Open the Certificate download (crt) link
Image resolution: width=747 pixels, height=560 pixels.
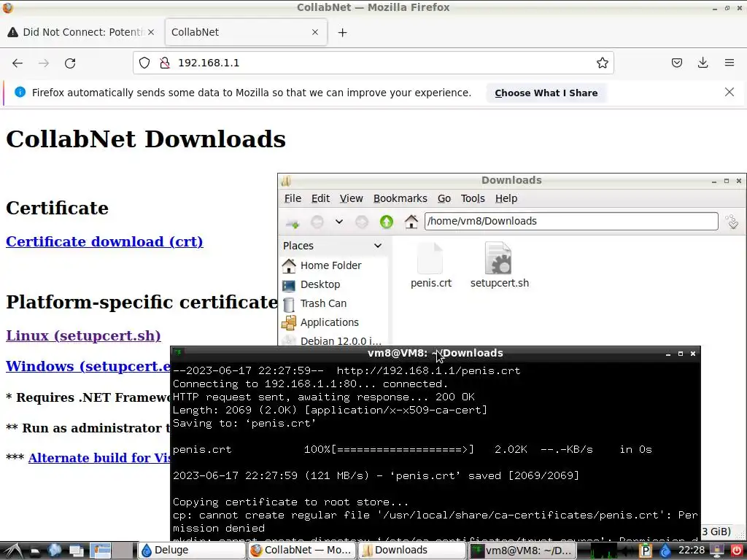[104, 241]
